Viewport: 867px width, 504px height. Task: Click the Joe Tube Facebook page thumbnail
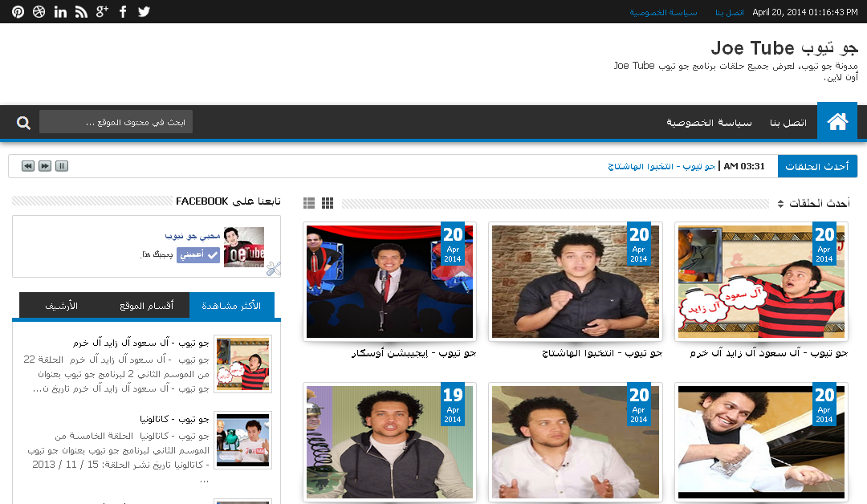[244, 247]
